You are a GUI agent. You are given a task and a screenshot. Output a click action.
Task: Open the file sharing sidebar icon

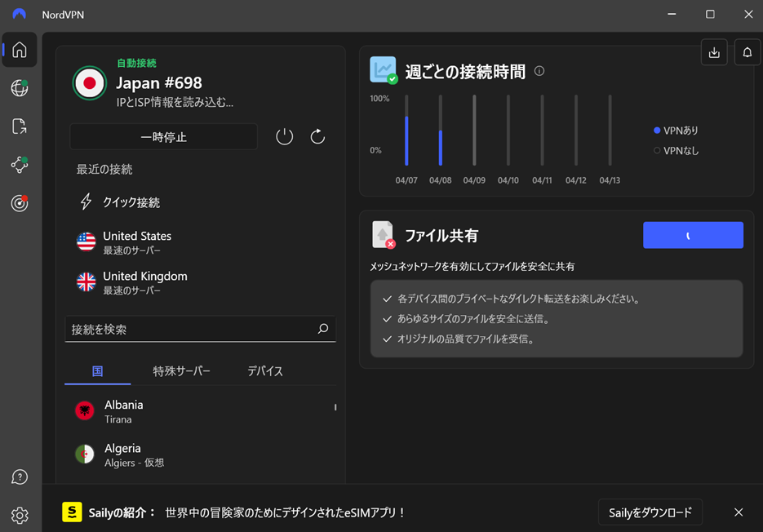(20, 126)
